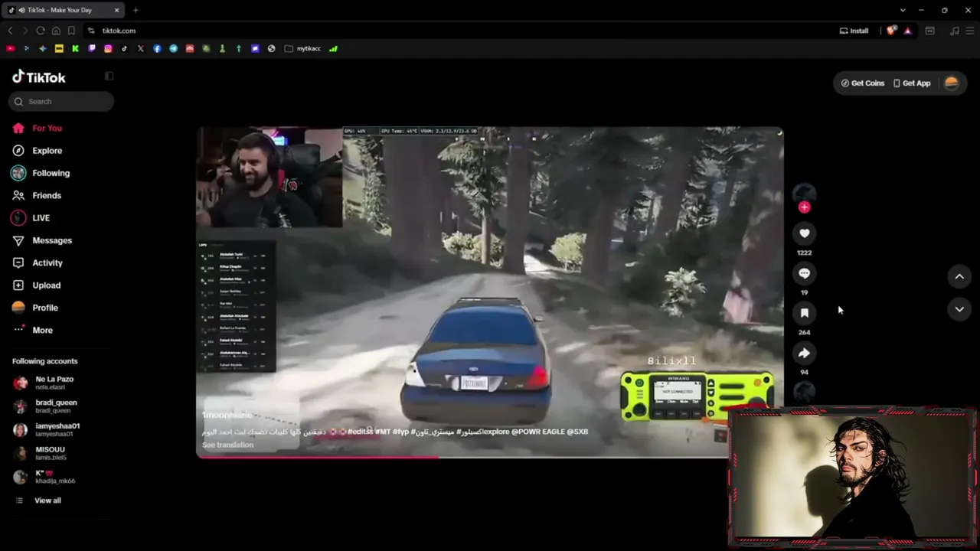
Task: Open Brave Rewards triangle icon
Action: tap(907, 31)
